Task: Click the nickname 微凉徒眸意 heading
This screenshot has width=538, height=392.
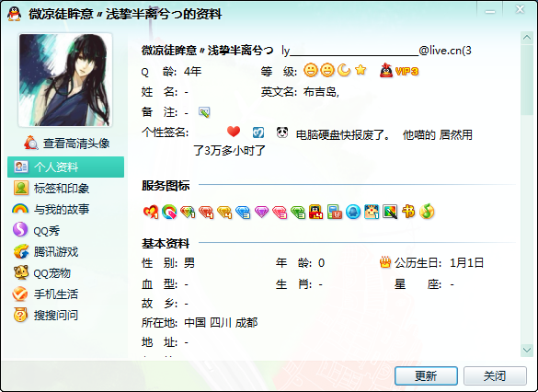Action: pyautogui.click(x=207, y=51)
